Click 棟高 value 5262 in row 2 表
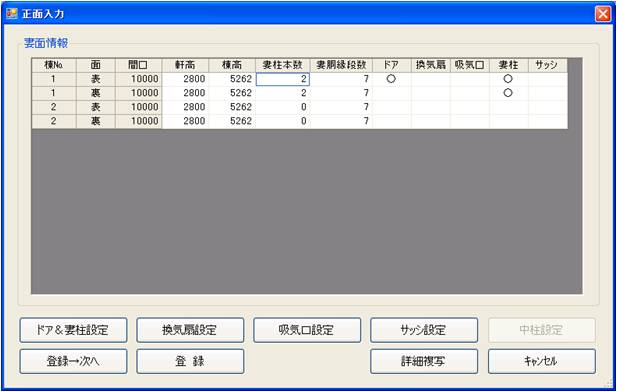 tap(232, 107)
